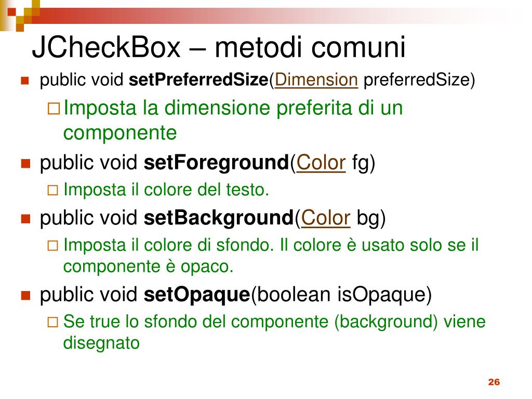Click red bullet beside setBackground line

[24, 219]
